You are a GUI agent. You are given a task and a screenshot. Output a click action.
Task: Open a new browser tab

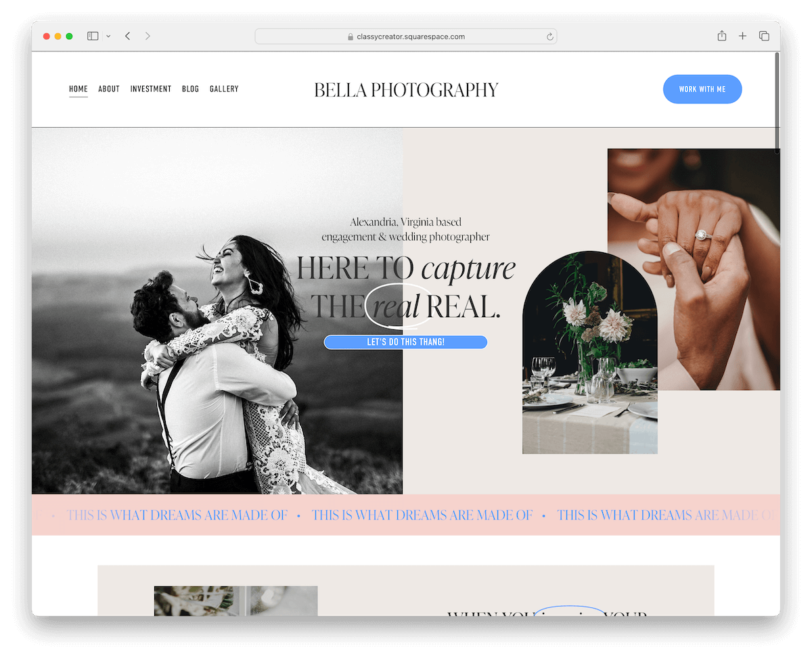click(x=742, y=35)
